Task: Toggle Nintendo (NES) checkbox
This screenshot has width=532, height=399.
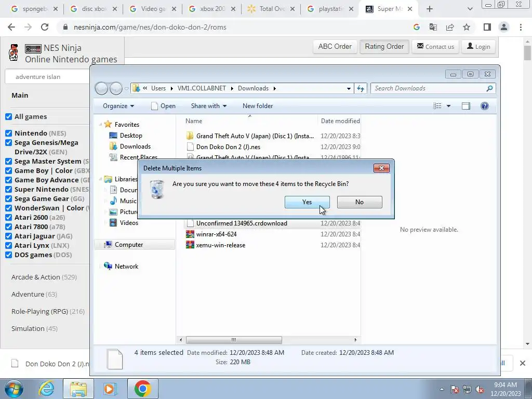Action: [9, 134]
